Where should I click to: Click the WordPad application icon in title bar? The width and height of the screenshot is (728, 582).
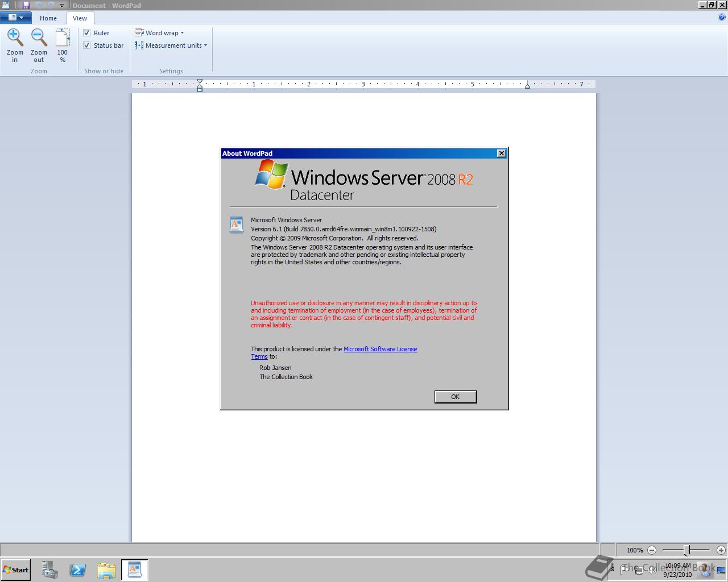click(x=6, y=5)
